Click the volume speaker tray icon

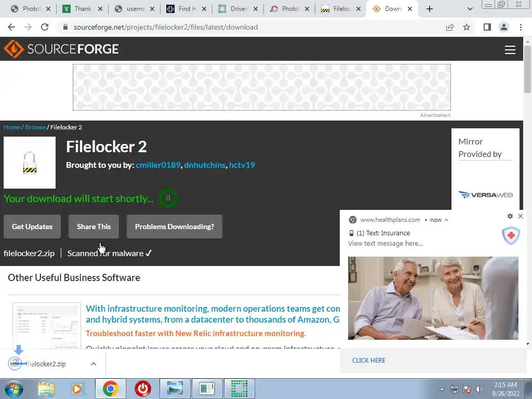(x=480, y=389)
